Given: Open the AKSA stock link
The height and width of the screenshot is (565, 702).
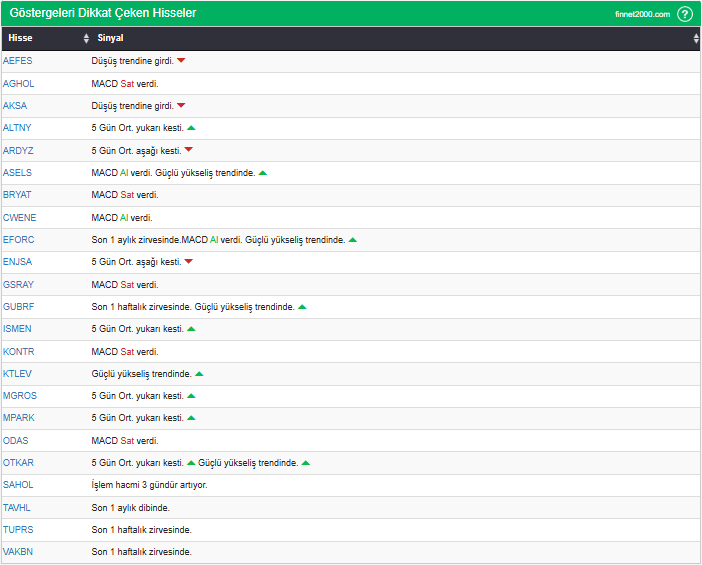Looking at the screenshot, I should (15, 106).
